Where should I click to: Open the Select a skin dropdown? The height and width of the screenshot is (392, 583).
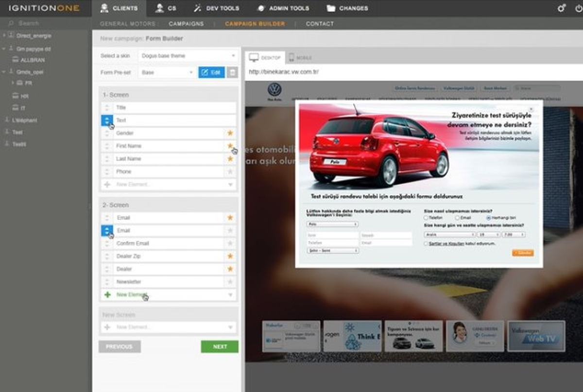click(x=188, y=56)
